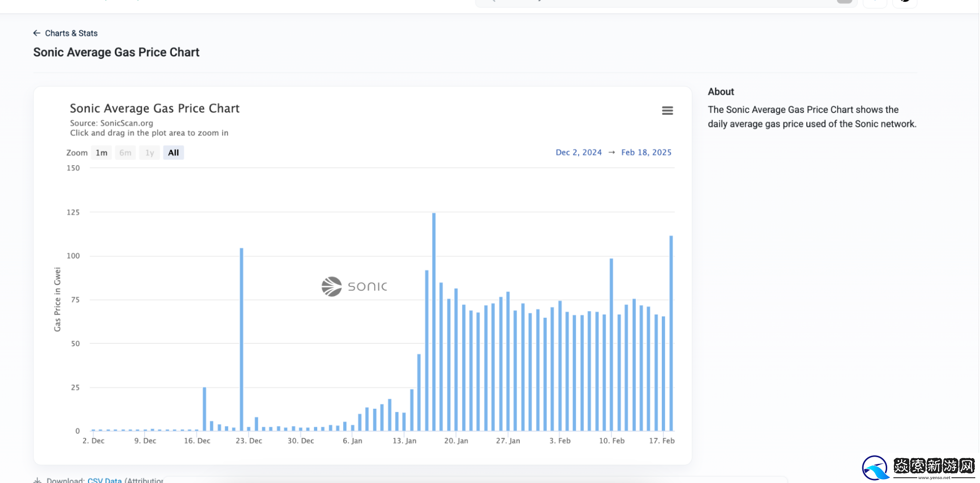The width and height of the screenshot is (980, 483).
Task: Open the chart hamburger context menu
Action: point(667,111)
